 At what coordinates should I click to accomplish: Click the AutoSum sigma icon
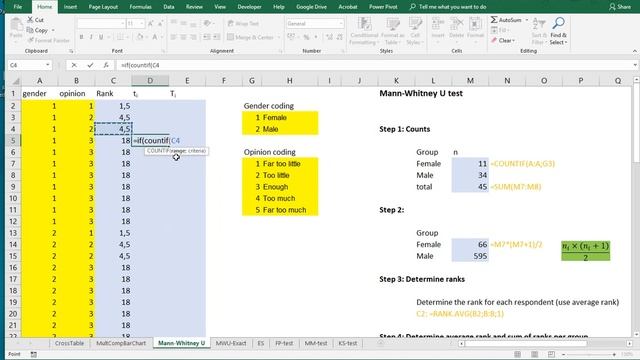tap(494, 20)
